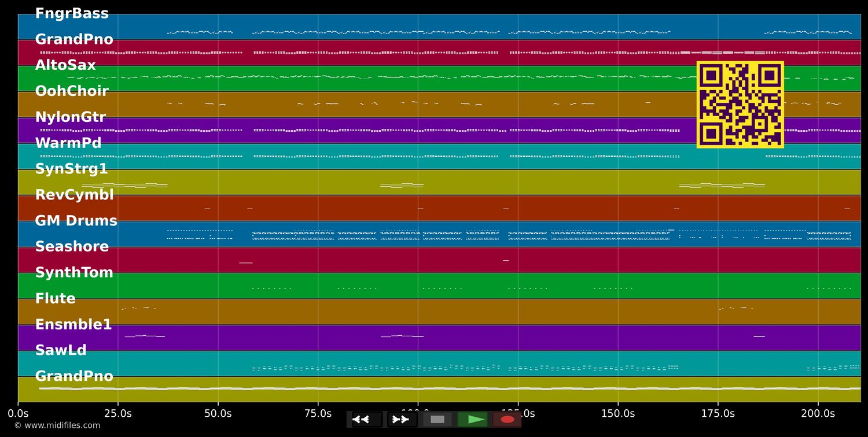Select the WarmPd track label
Viewport: 868px width, 437px height.
coord(68,143)
